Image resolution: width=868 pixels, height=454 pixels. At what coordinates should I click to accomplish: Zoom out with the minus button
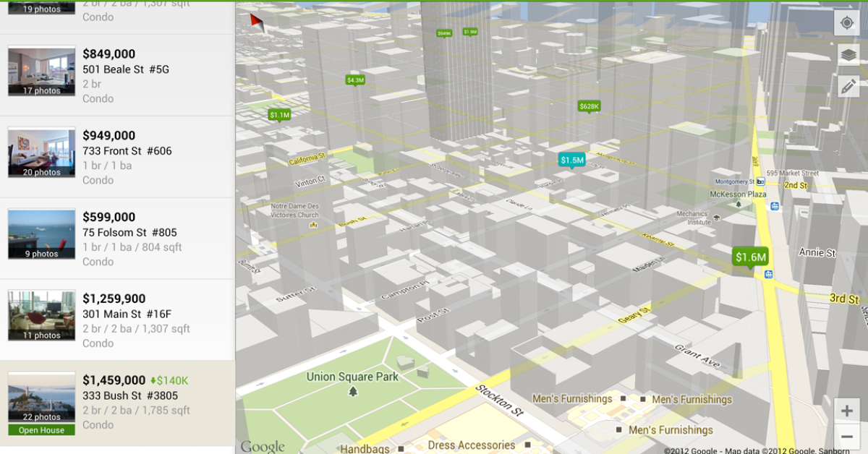846,437
